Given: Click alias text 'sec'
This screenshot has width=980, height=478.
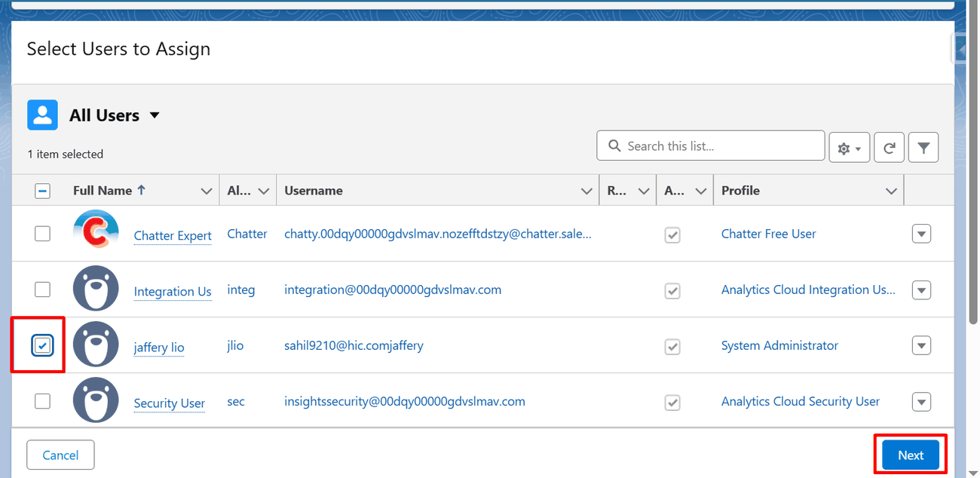Looking at the screenshot, I should tap(236, 401).
